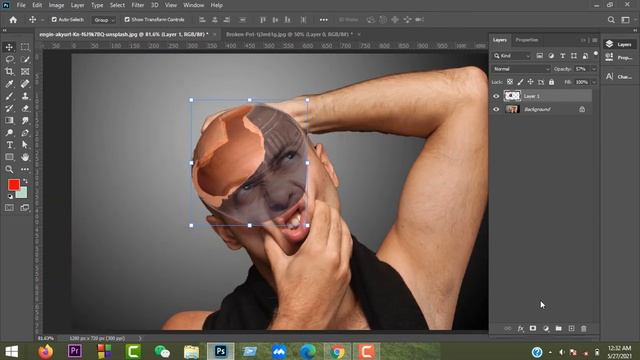Open Chrome from taskbar

[x=337, y=351]
